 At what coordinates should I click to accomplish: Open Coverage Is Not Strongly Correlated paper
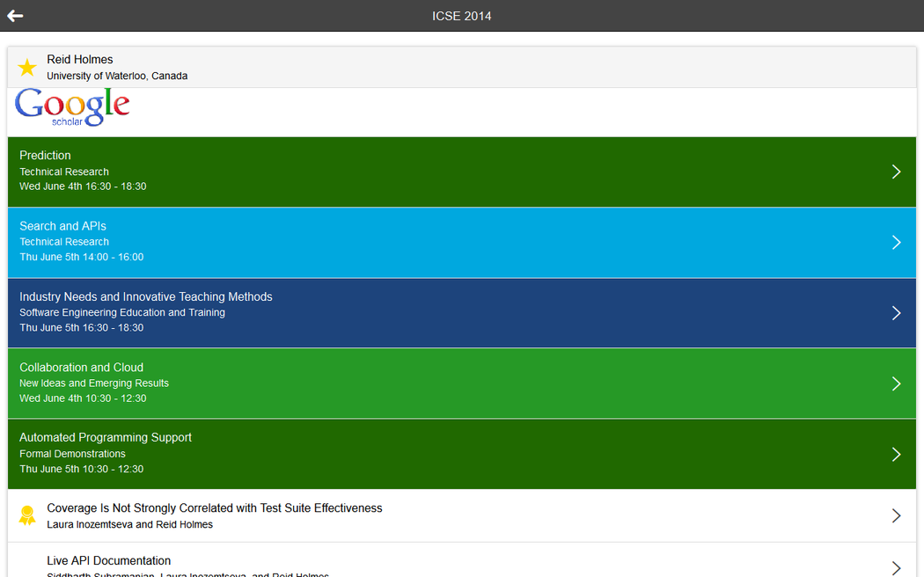215,508
